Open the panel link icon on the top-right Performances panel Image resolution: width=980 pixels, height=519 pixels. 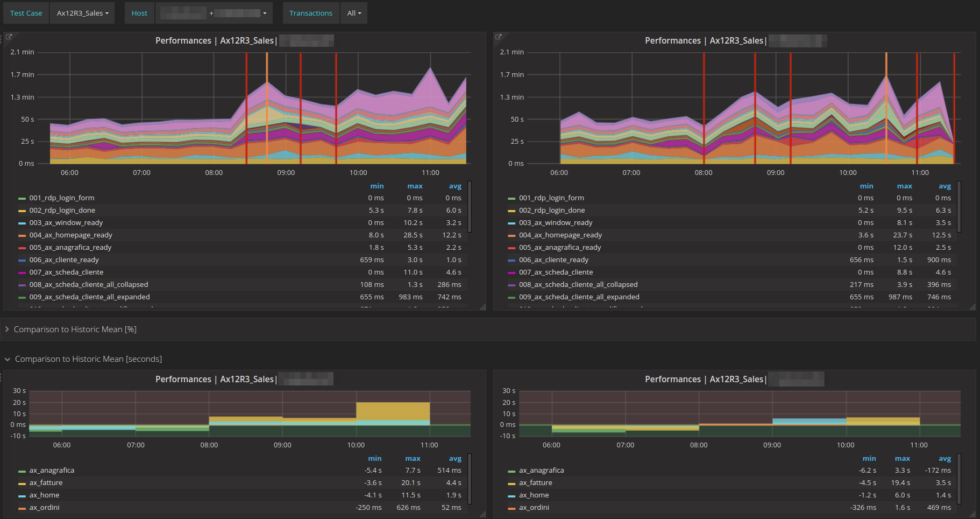pyautogui.click(x=498, y=36)
